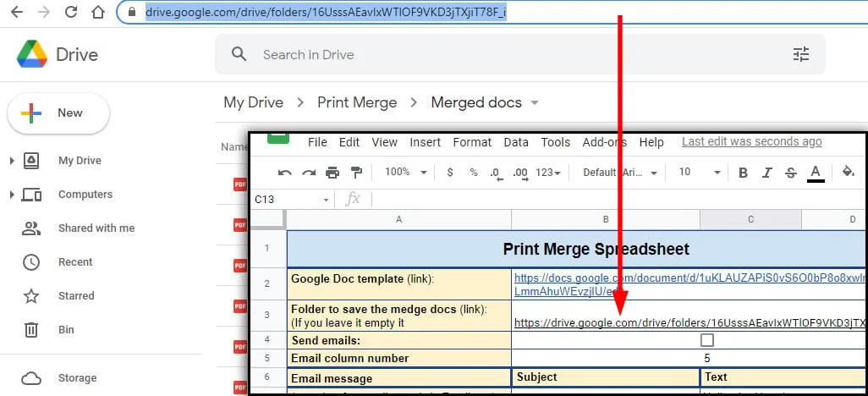Focus the Search in Drive field
The width and height of the screenshot is (868, 396).
(x=519, y=54)
